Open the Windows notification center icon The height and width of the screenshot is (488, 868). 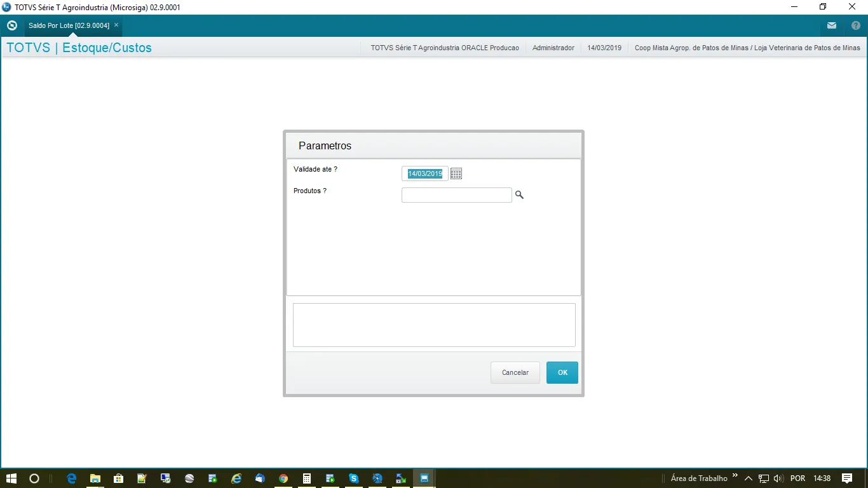pyautogui.click(x=846, y=478)
